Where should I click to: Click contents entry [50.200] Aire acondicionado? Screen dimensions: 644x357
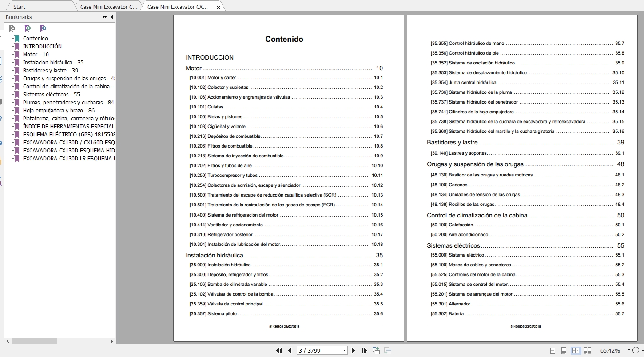[x=527, y=235]
